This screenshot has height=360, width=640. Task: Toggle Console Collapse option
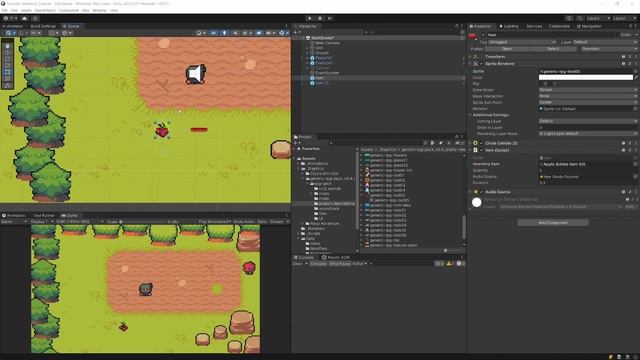318,264
